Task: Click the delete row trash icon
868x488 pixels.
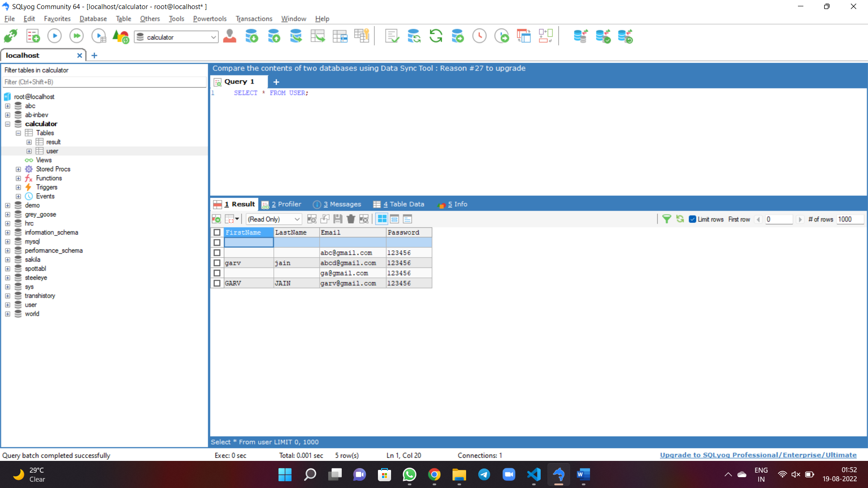Action: coord(351,219)
